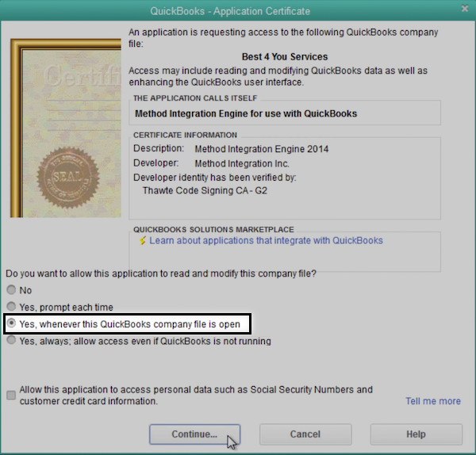Image resolution: width=476 pixels, height=455 pixels.
Task: Click "Thawte Code Signing CA - G2" text
Action: click(x=205, y=190)
